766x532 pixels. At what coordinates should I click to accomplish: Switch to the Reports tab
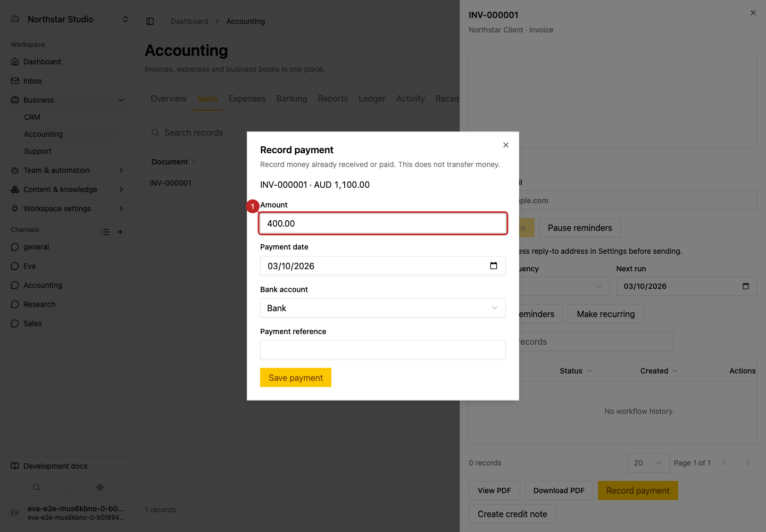coord(332,98)
